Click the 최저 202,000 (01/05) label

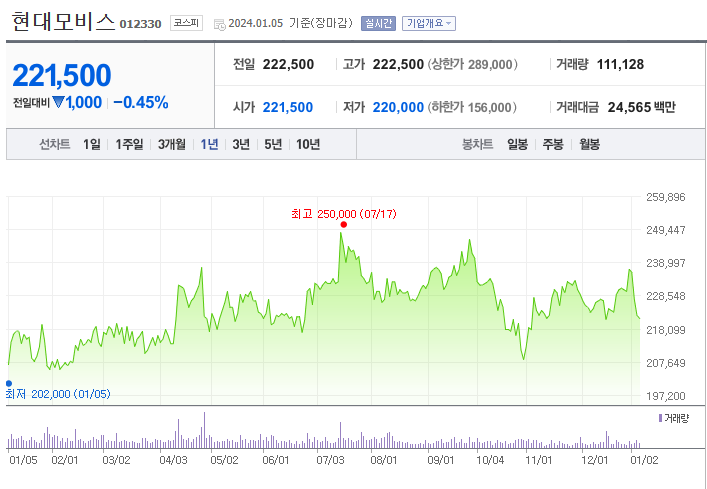click(x=58, y=394)
